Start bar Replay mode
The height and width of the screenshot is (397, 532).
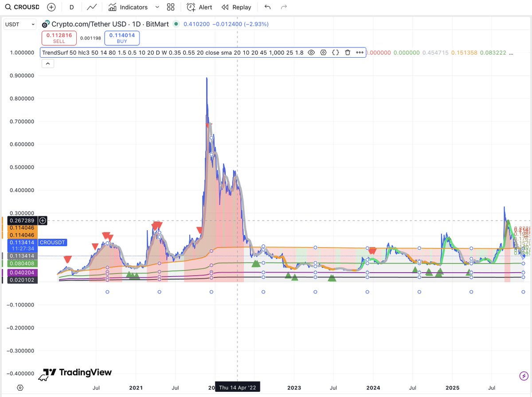(236, 7)
